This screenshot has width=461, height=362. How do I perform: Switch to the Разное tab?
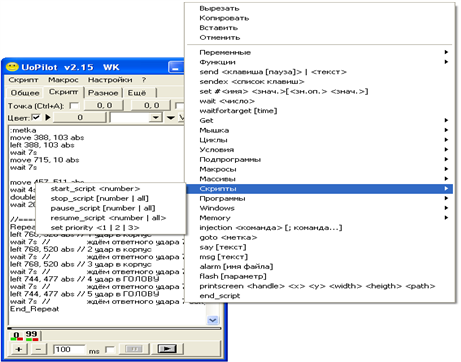coord(103,93)
